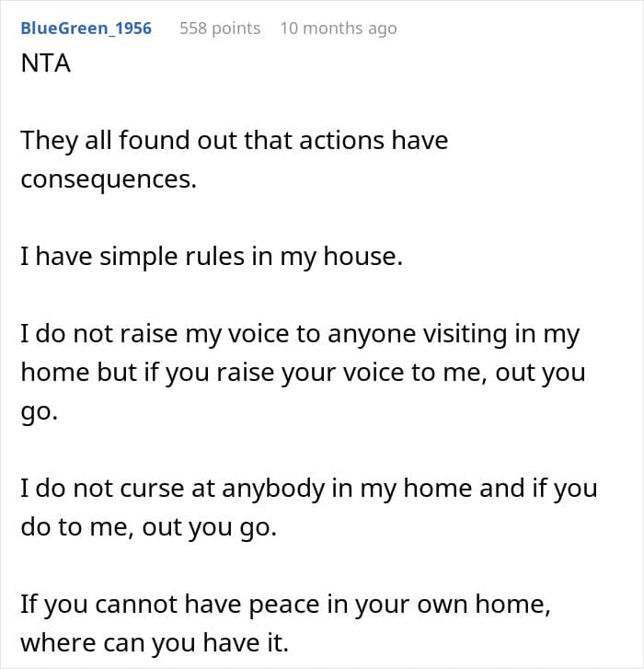Open the BlueGreen_1956 user profile link
Image resolution: width=644 pixels, height=669 pixels.
tap(86, 29)
